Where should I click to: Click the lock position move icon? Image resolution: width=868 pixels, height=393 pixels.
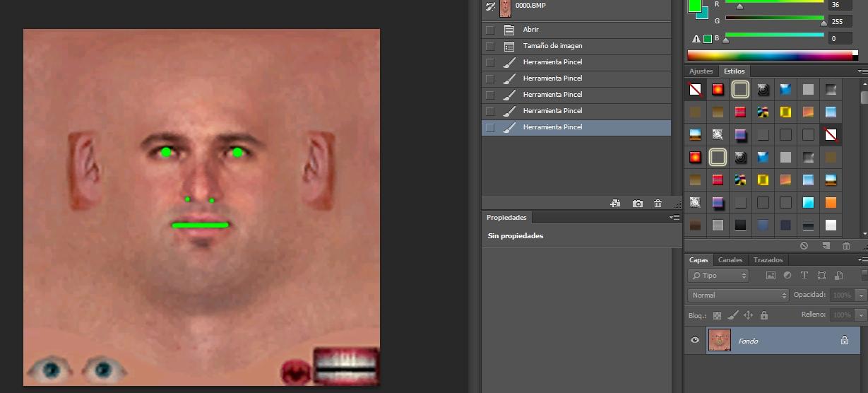pos(748,315)
